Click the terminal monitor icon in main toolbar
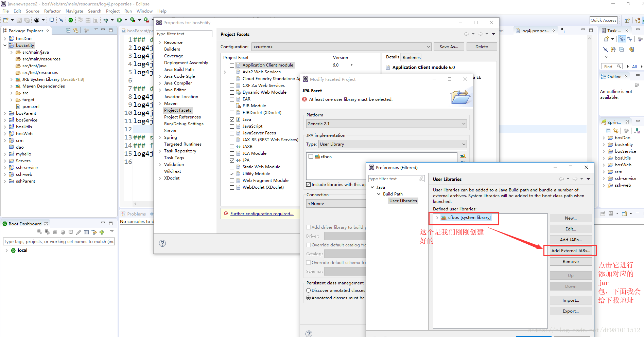 pos(52,20)
